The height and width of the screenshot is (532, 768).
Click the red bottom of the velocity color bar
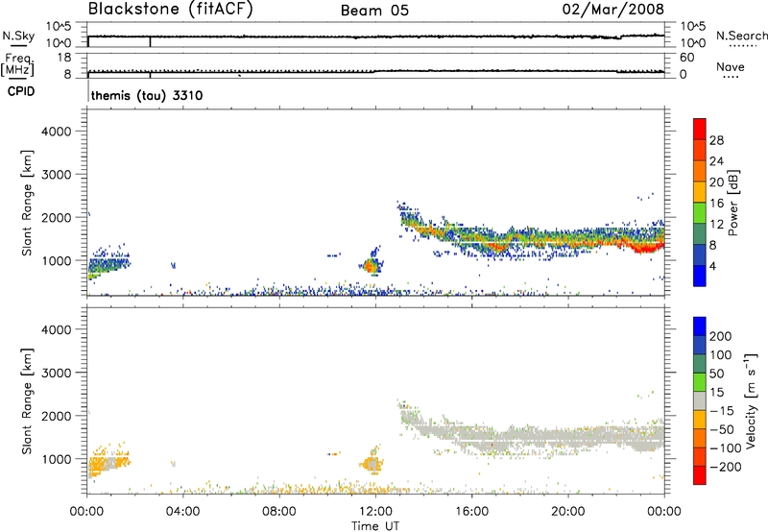[x=700, y=475]
